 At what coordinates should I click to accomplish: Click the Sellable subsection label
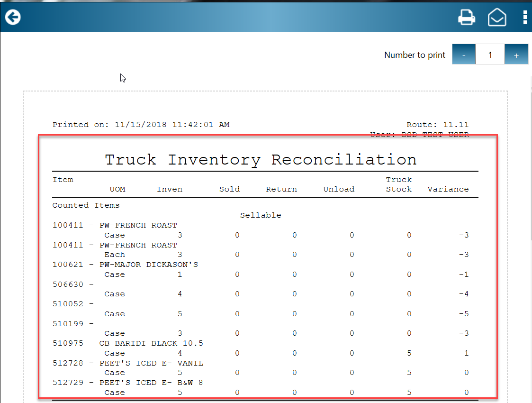(261, 215)
